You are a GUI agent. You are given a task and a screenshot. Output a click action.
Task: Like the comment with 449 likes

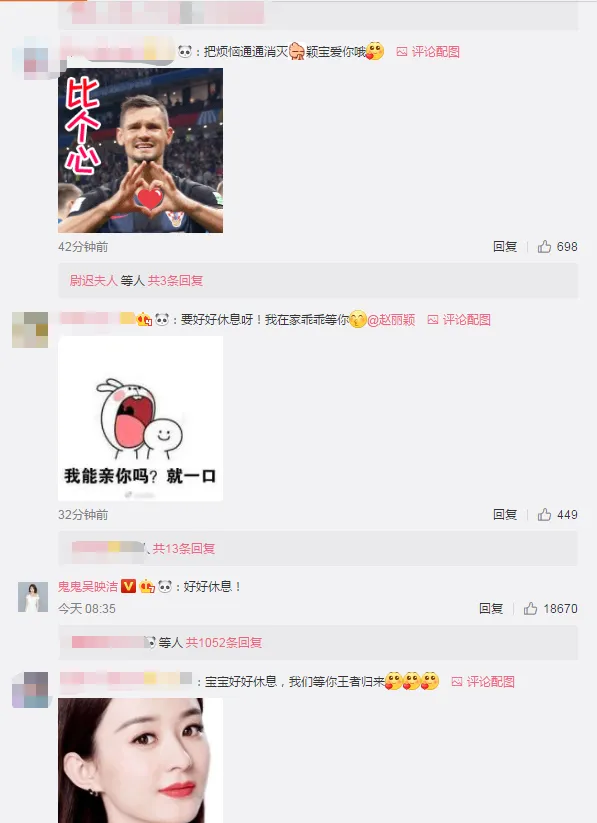coord(544,514)
